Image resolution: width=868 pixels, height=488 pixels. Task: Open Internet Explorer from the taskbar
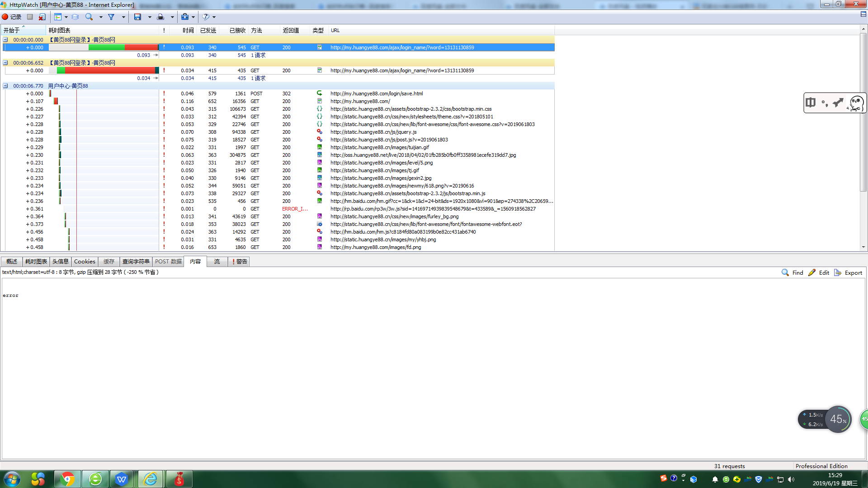pos(150,479)
